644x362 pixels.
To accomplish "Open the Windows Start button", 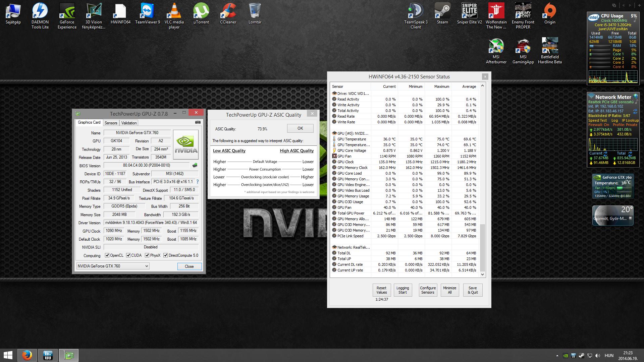I will (x=8, y=355).
